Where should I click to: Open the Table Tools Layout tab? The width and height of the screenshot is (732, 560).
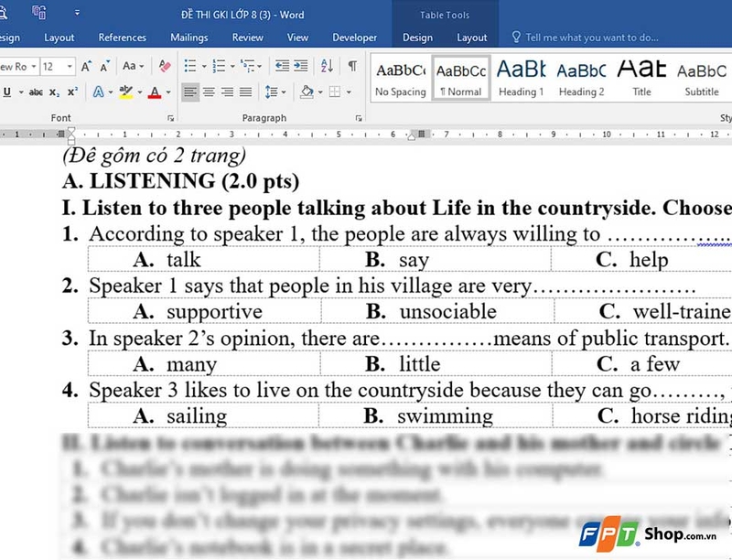pyautogui.click(x=471, y=38)
